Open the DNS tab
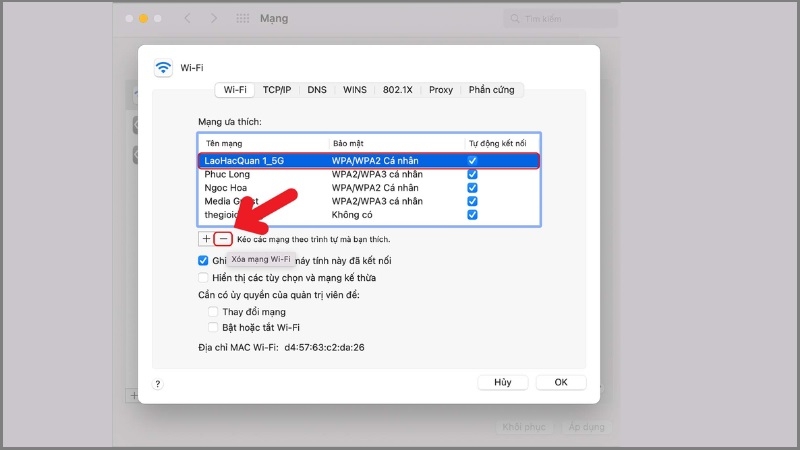This screenshot has height=450, width=800. [x=317, y=90]
